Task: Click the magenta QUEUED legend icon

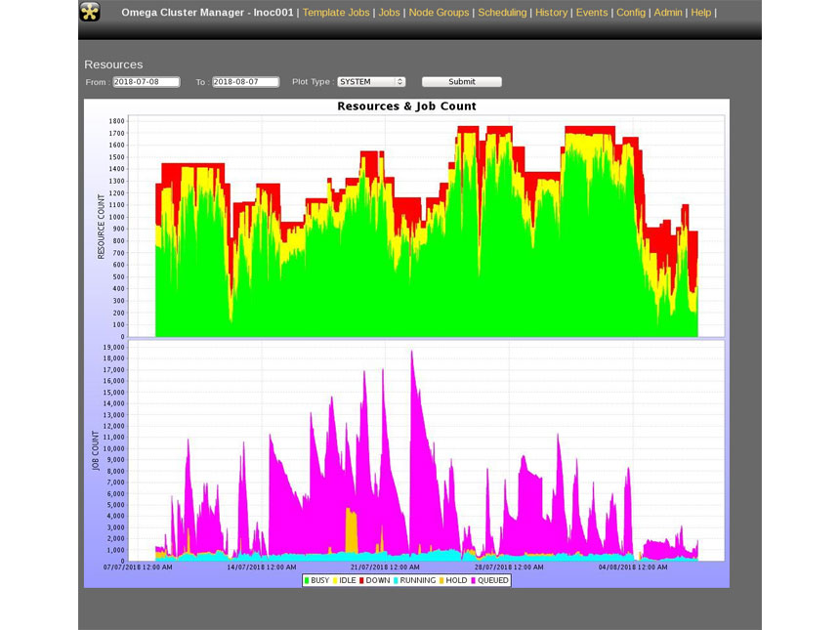Action: (x=473, y=580)
